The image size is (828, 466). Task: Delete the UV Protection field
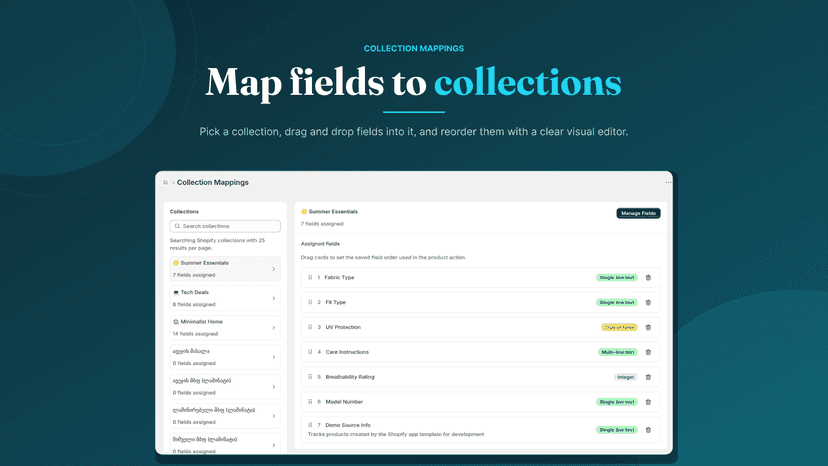[x=648, y=327]
